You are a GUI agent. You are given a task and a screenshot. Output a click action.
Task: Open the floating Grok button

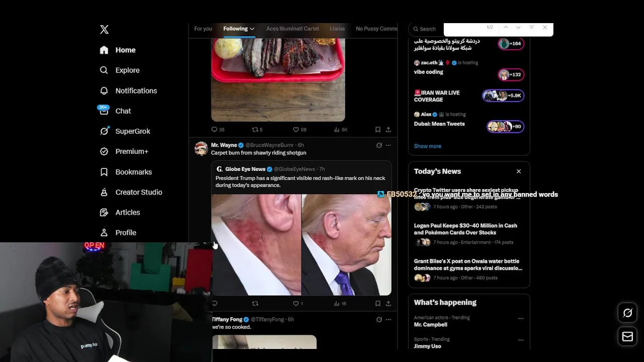(627, 313)
